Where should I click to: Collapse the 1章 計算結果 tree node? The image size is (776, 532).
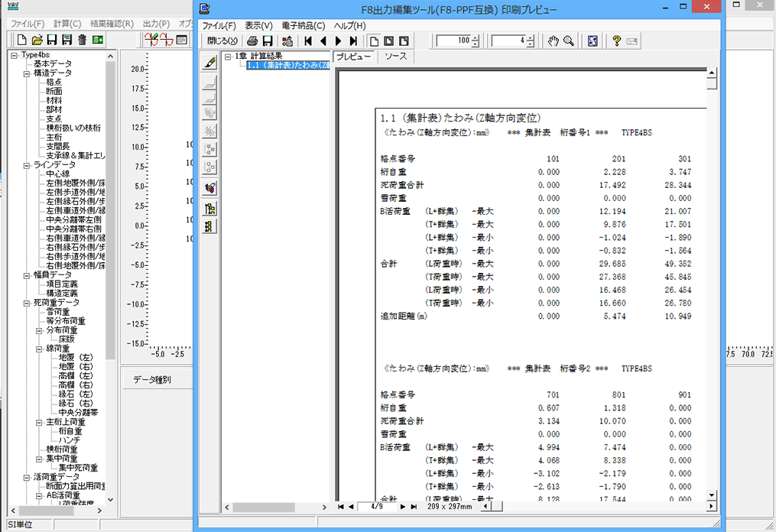tap(228, 57)
